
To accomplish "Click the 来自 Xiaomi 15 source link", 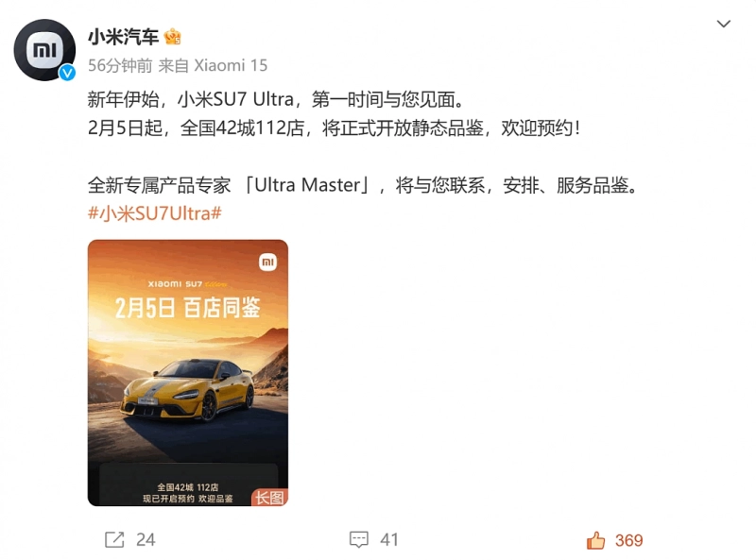I will point(213,65).
